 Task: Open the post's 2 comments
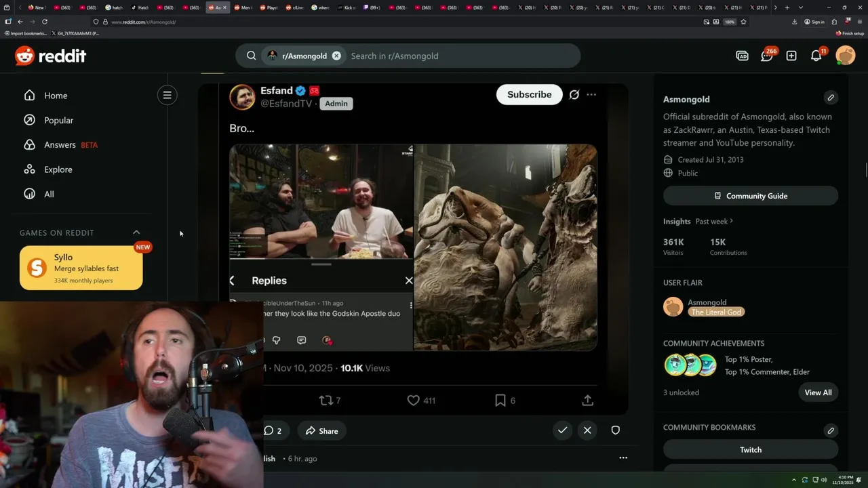[x=274, y=431]
